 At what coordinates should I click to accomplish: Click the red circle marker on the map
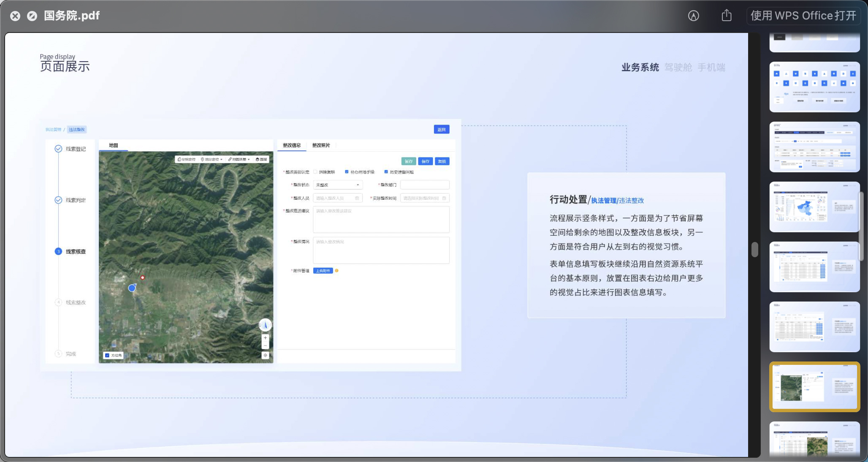pyautogui.click(x=143, y=277)
